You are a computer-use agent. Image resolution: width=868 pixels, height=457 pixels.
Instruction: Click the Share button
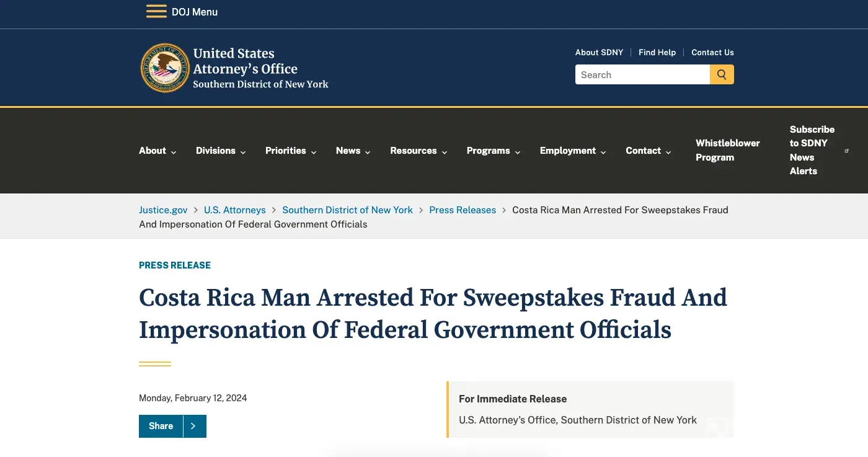(161, 426)
